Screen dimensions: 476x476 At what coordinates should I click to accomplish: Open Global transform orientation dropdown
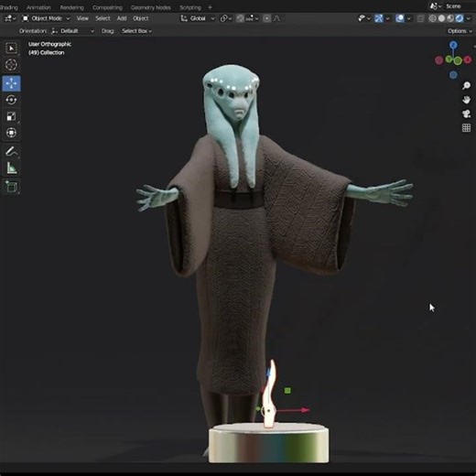click(198, 18)
